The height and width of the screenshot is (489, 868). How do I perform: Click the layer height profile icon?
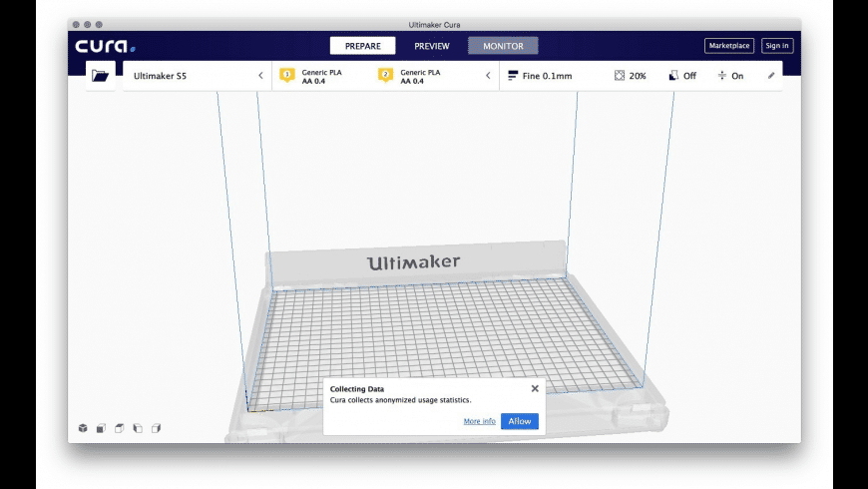[513, 75]
